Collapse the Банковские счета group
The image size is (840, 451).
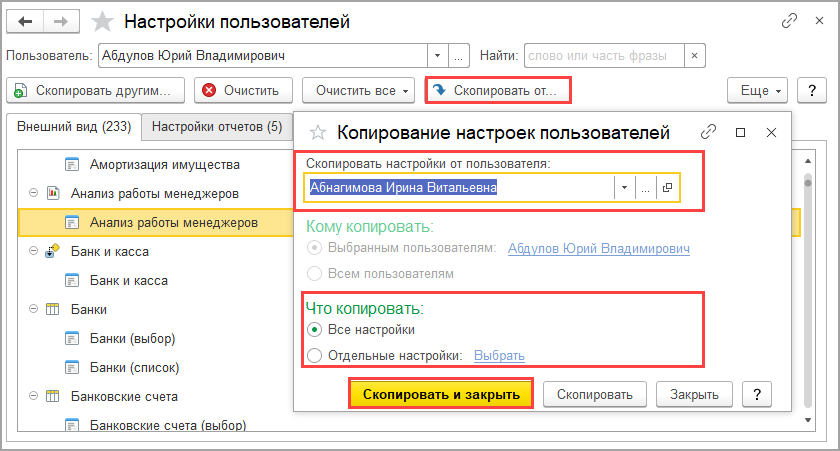pos(33,396)
